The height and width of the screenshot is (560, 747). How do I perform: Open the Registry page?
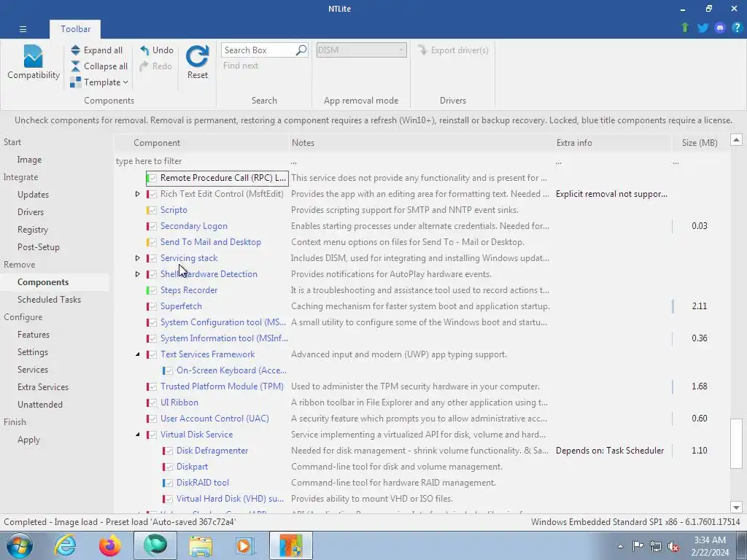[33, 230]
